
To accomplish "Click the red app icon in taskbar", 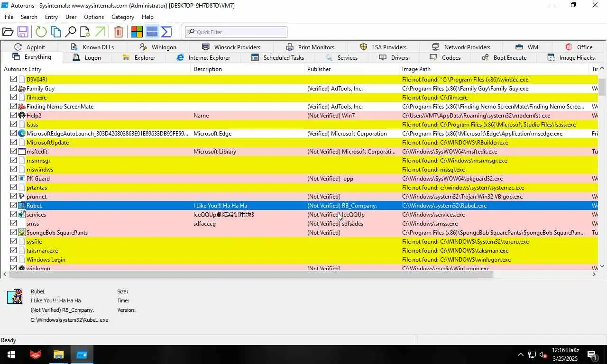I will point(36,355).
